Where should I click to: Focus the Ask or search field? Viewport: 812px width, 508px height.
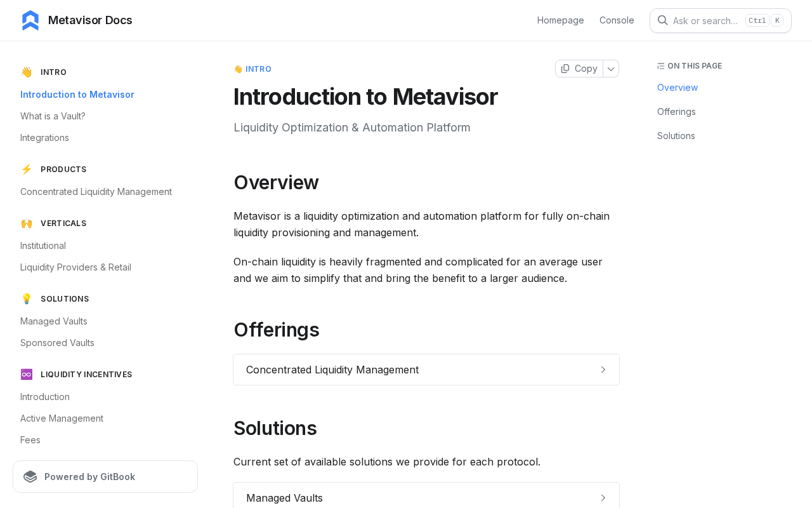(x=721, y=20)
